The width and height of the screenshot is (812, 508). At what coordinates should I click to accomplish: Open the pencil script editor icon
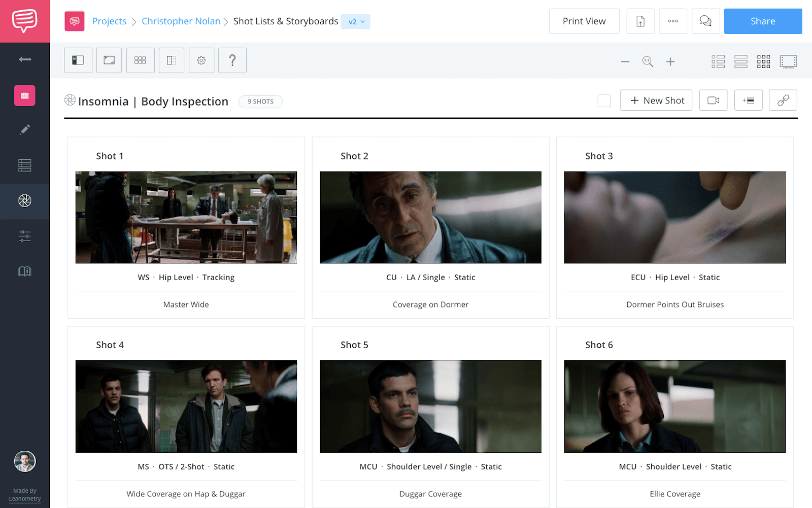(24, 130)
